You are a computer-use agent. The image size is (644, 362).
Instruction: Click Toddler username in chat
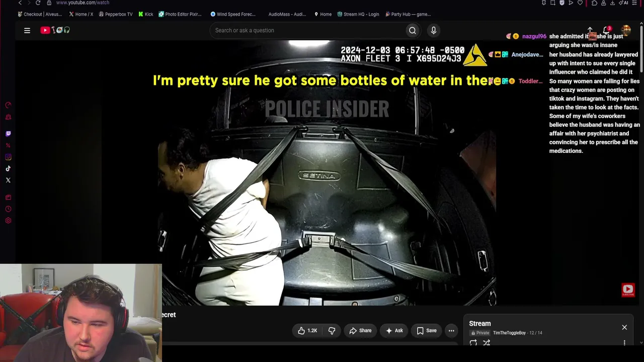pos(530,81)
